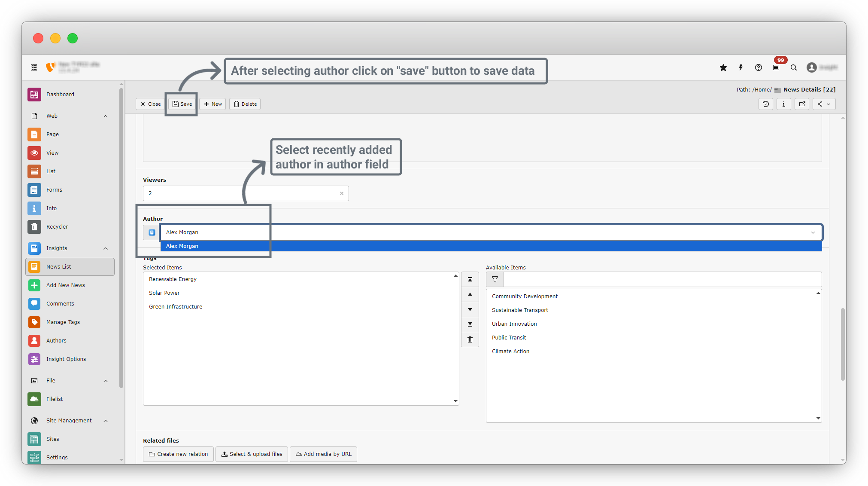This screenshot has height=486, width=868.
Task: Collapse the Insights module group
Action: tap(106, 248)
